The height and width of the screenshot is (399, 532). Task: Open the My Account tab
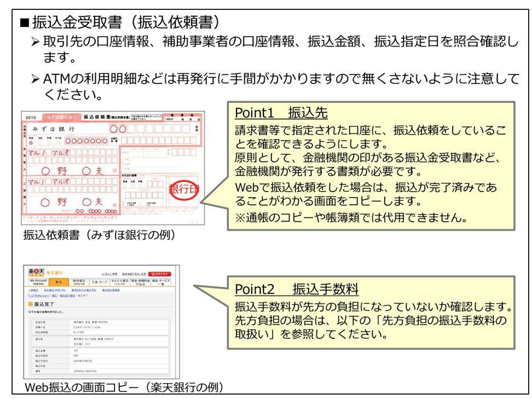click(38, 282)
